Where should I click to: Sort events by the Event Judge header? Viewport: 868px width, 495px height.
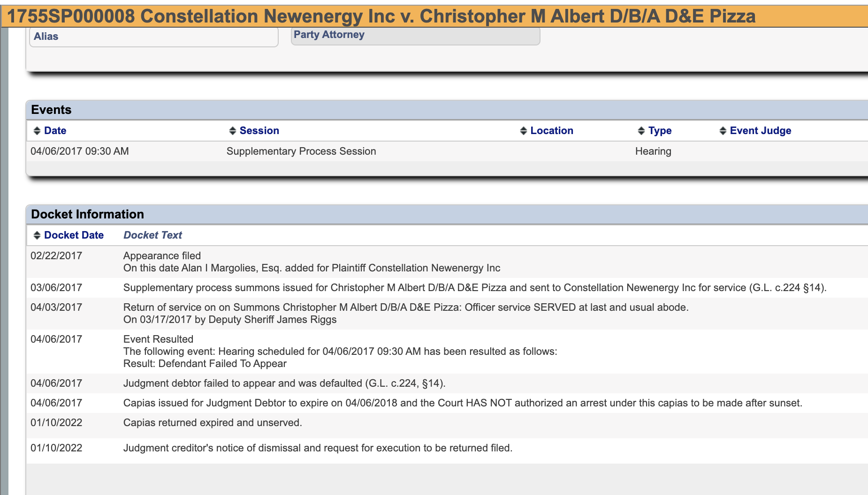point(760,131)
